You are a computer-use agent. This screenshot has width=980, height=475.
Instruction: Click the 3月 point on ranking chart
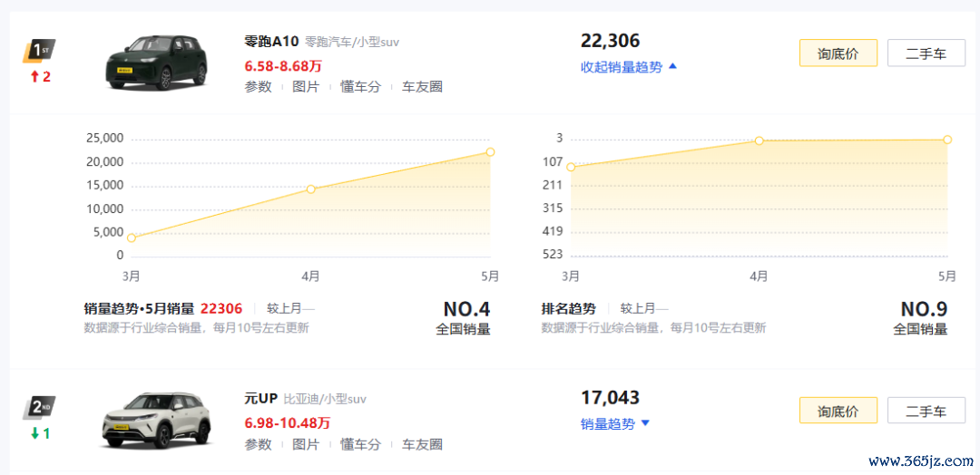571,167
